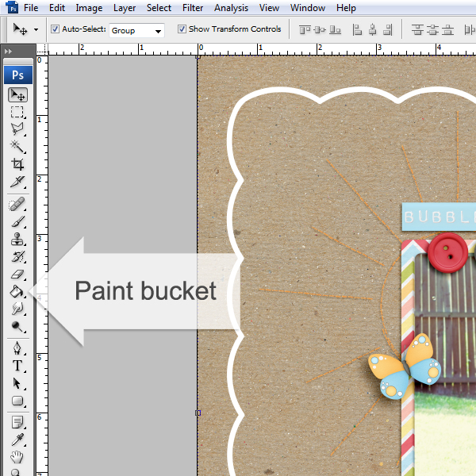Select the Pen tool
This screenshot has width=476, height=476.
click(x=17, y=348)
